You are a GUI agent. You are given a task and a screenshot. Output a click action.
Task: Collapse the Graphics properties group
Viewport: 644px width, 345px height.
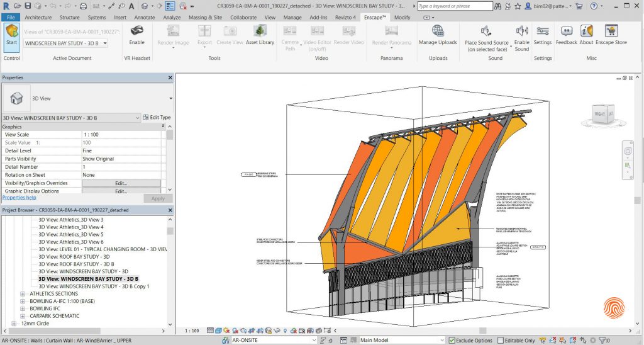[163, 127]
